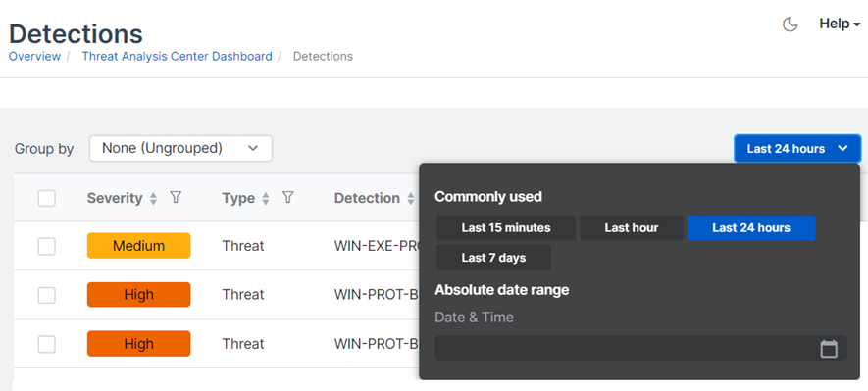This screenshot has width=868, height=391.
Task: Check the last High severity row checkbox
Action: (46, 344)
